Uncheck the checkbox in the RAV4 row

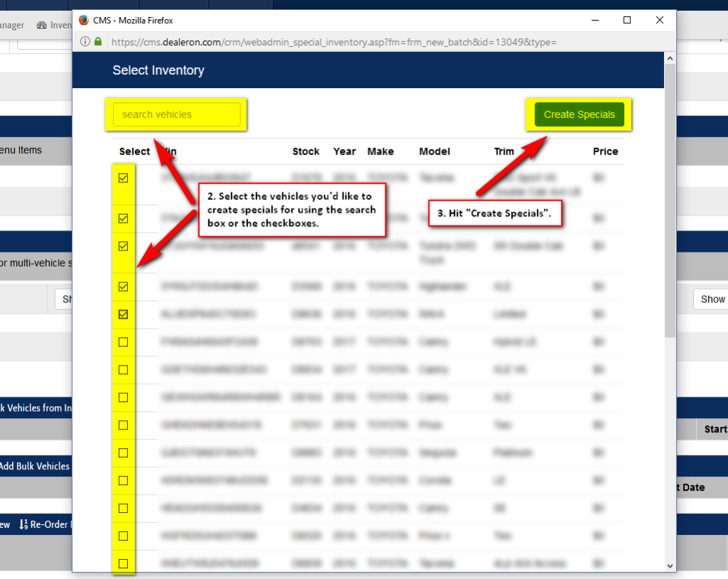[x=123, y=314]
